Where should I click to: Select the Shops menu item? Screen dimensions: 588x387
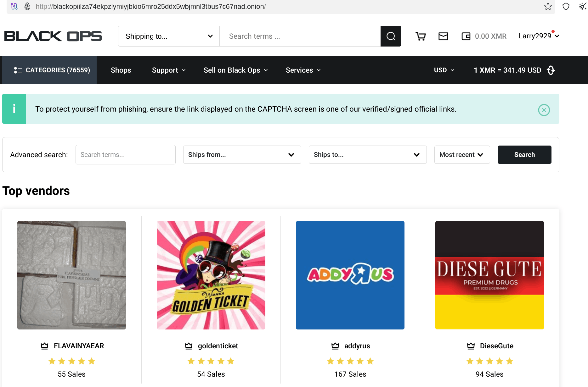(x=121, y=70)
